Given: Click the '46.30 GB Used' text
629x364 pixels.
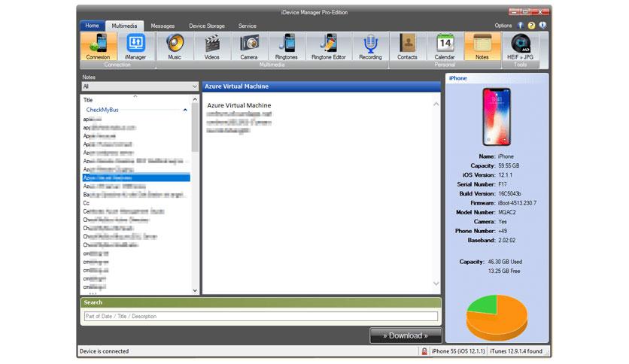Looking at the screenshot, I should (x=505, y=262).
